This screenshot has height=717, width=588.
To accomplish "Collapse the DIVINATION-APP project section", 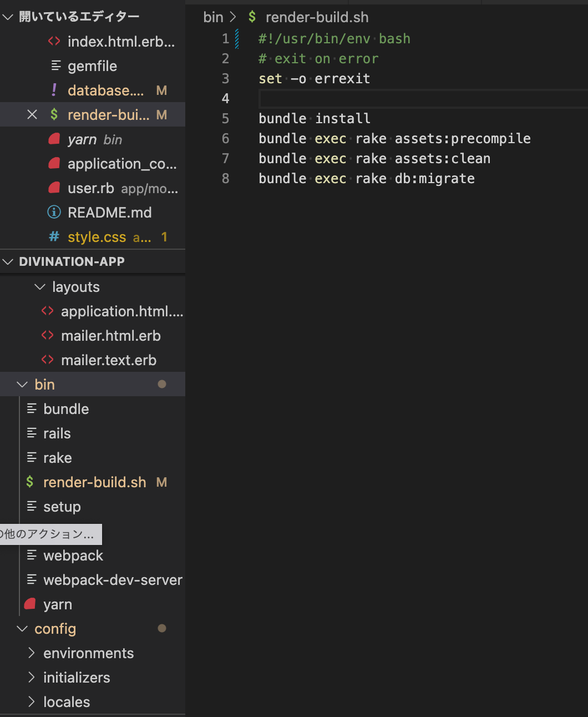I will click(x=8, y=261).
